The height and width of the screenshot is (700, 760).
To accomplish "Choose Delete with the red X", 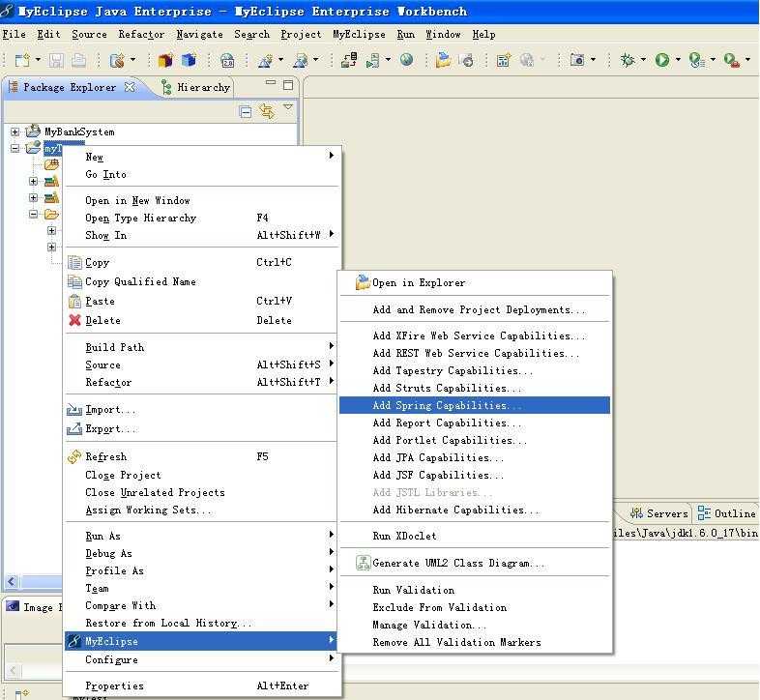I will pos(202,320).
